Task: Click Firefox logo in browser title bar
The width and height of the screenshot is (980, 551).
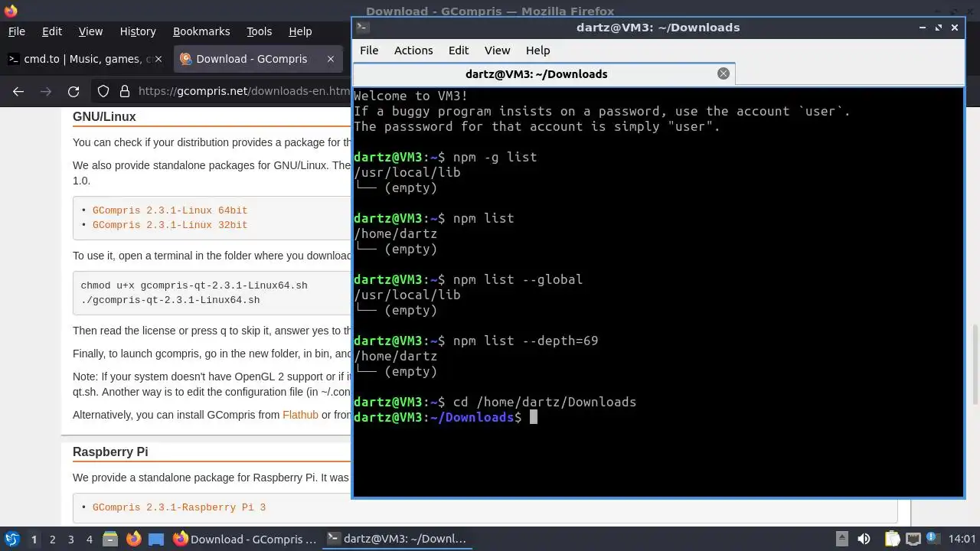Action: pos(11,11)
